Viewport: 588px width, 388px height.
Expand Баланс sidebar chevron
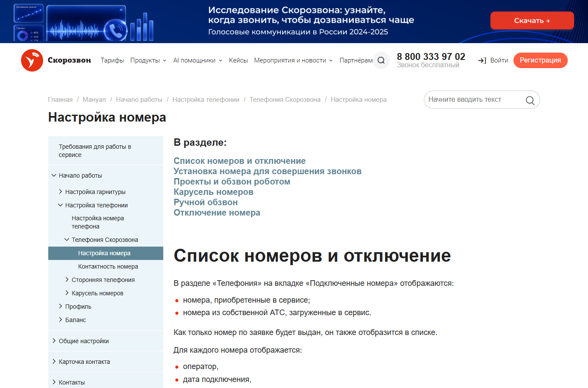(60, 320)
